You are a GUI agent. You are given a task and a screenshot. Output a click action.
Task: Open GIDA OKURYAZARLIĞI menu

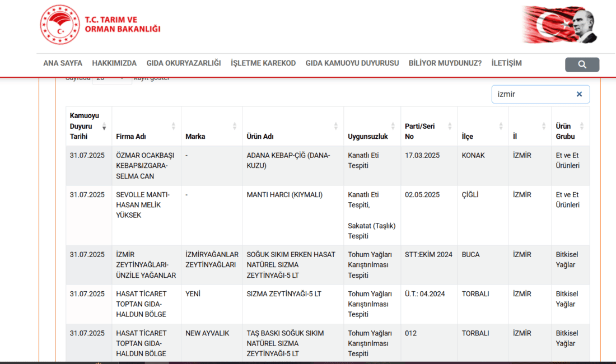(x=184, y=63)
